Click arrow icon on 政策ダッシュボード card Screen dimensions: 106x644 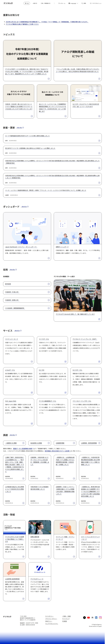pyautogui.click(x=99, y=258)
